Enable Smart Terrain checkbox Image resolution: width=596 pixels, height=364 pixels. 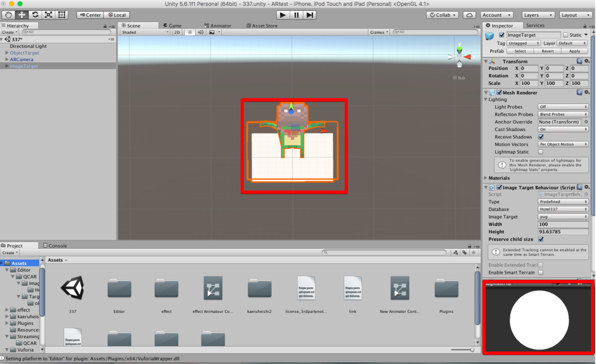[x=541, y=273]
